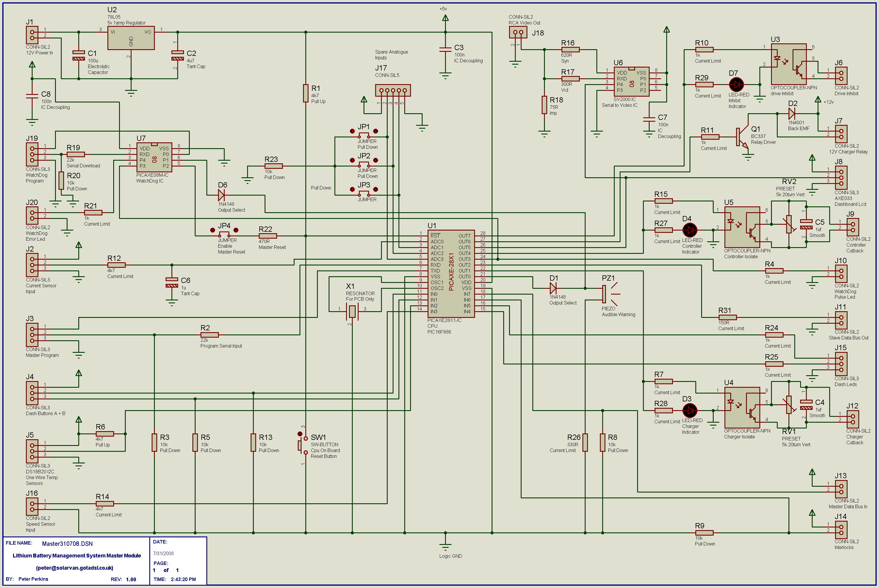Select the 'Cpu On Board Reset Button' label
Viewport: 879px width, 588px height.
[325, 454]
